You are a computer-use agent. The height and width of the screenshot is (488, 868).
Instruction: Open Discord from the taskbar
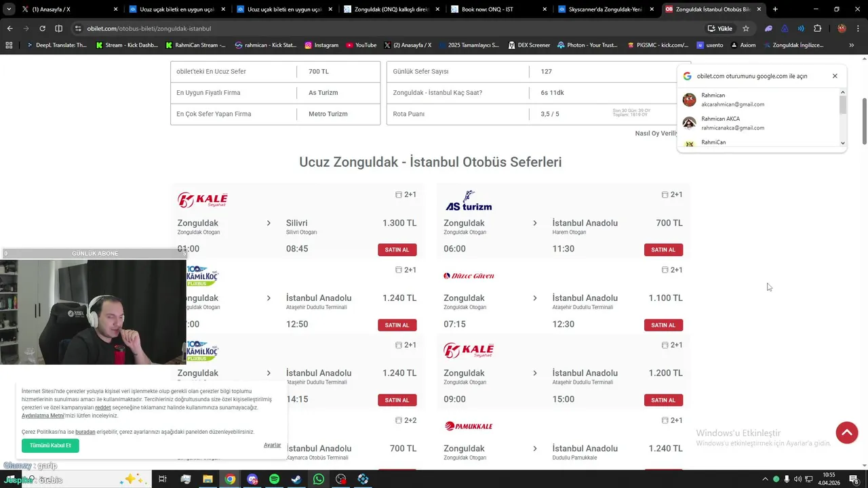(x=252, y=479)
